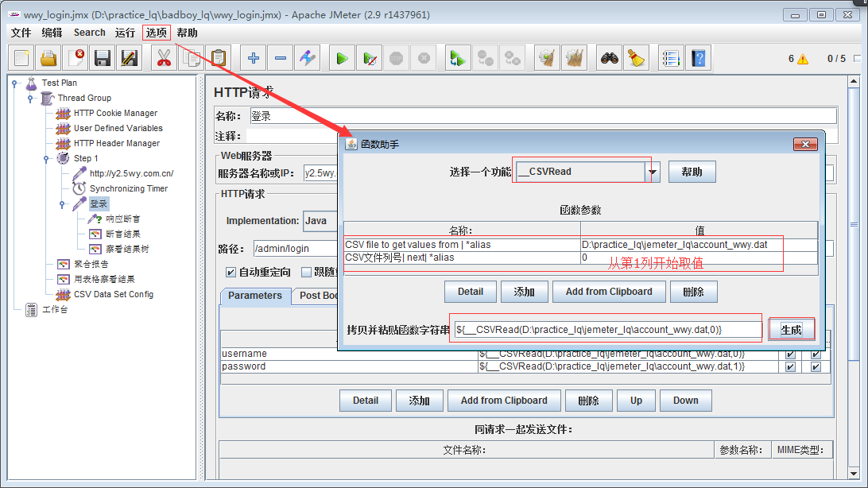The image size is (868, 488).
Task: Click the Shutdown test icon
Action: coord(424,58)
